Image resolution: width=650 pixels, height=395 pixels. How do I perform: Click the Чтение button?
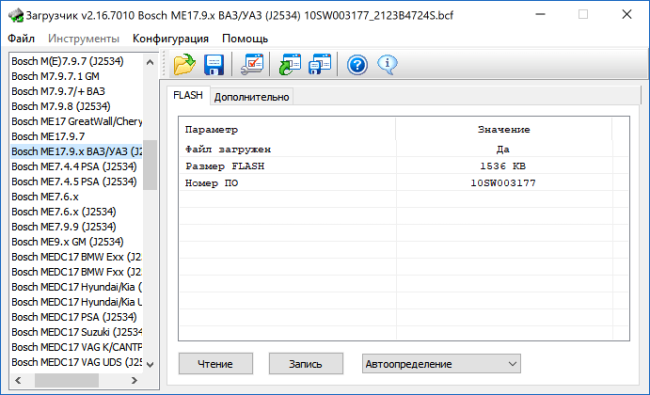coord(216,364)
